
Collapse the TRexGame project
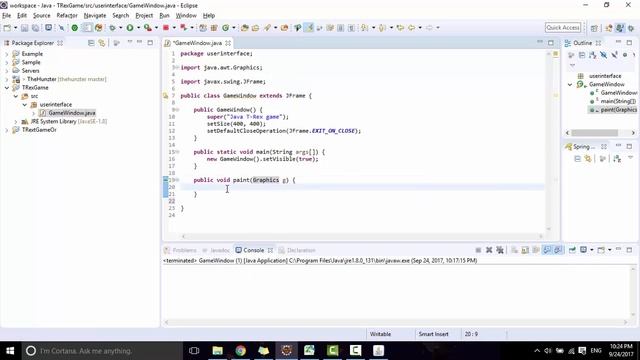point(7,88)
